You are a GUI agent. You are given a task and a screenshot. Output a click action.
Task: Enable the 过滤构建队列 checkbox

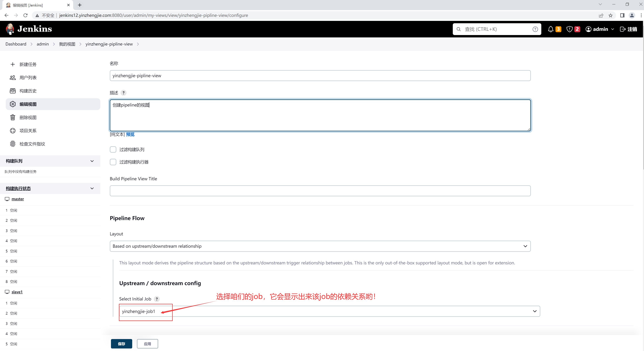(x=113, y=149)
